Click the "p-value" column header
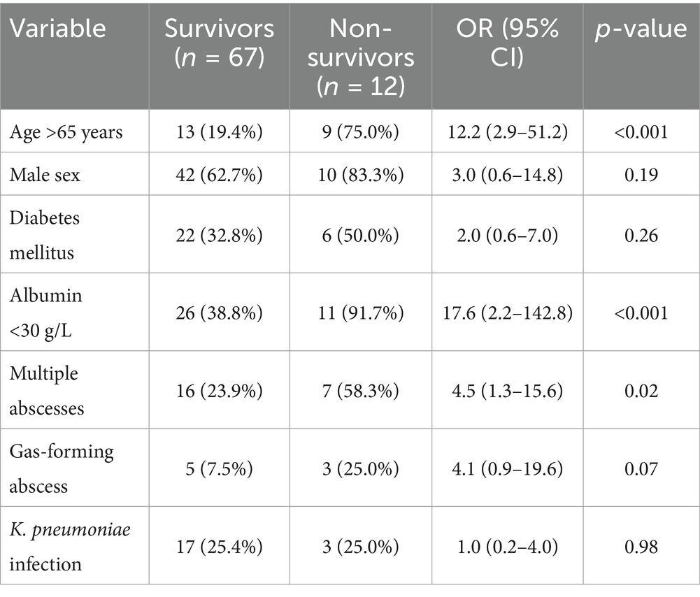The width and height of the screenshot is (700, 597). click(641, 29)
